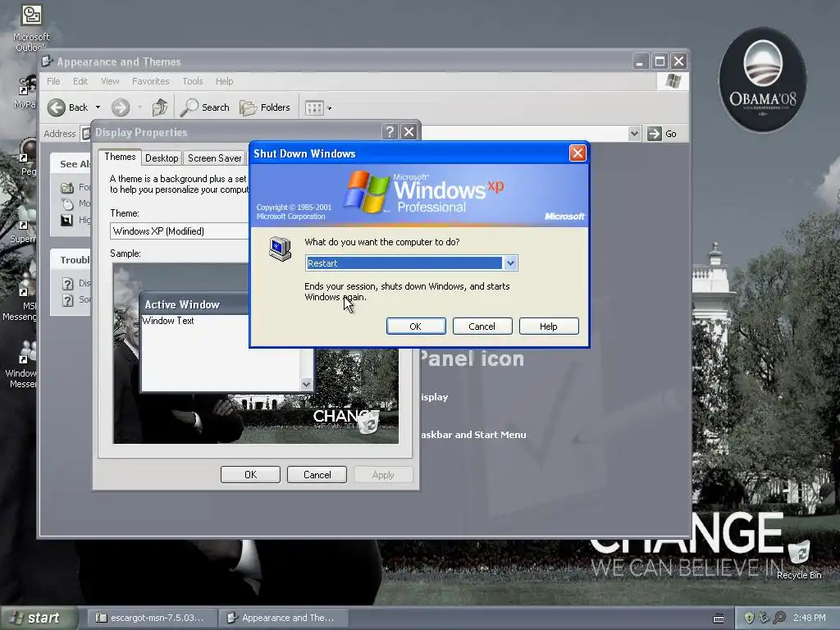Open the Tools menu
This screenshot has width=840, height=630.
click(x=192, y=81)
